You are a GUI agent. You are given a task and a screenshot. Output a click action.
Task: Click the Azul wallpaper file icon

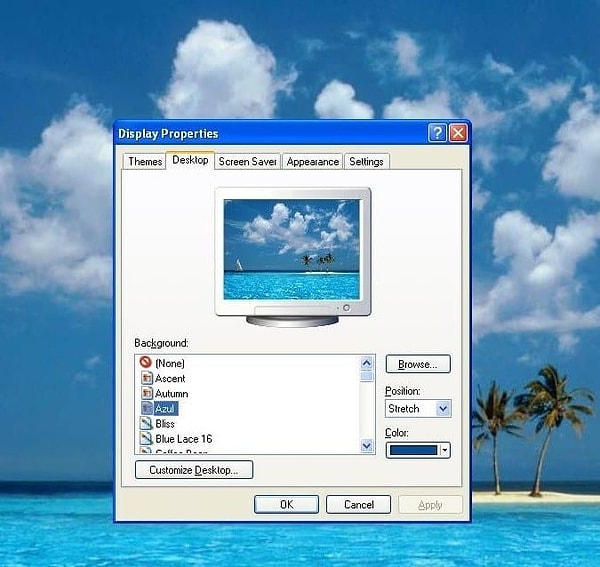(x=146, y=409)
